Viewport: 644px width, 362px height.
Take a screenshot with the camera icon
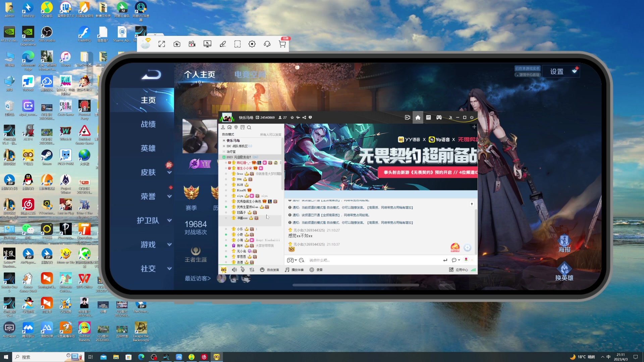tap(177, 44)
